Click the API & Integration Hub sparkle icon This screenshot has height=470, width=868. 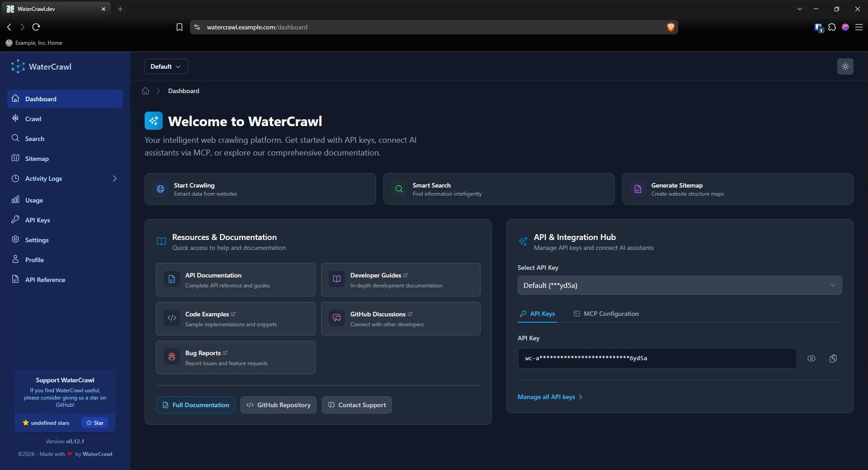tap(523, 241)
